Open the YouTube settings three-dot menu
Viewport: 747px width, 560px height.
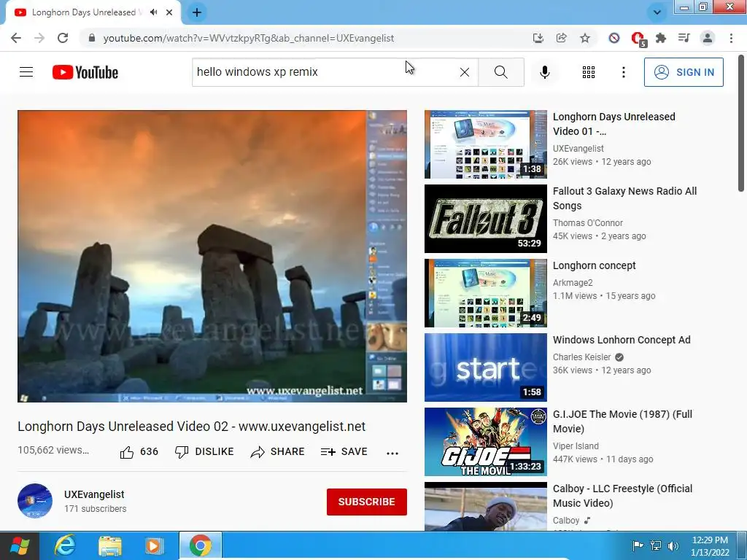point(623,72)
